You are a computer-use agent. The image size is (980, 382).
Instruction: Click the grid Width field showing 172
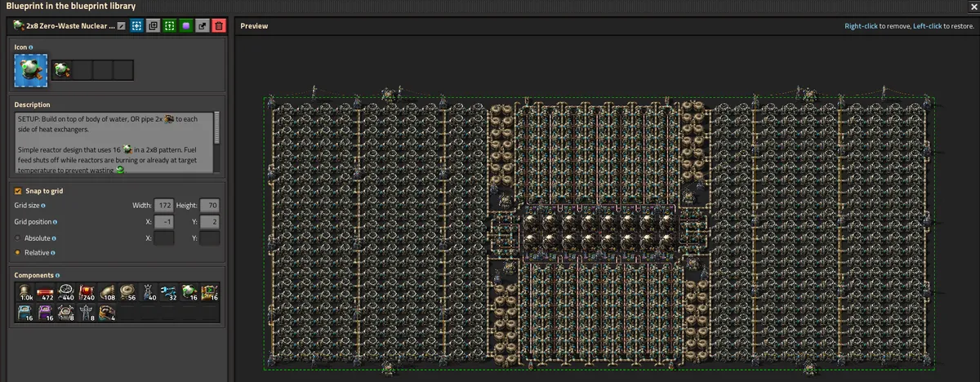point(163,207)
